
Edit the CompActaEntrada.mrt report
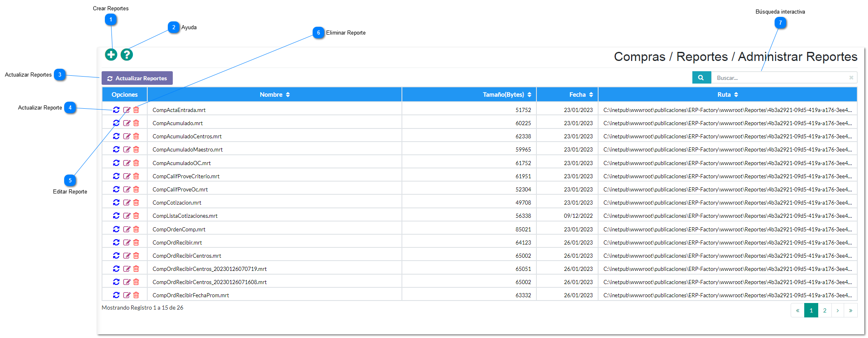[x=127, y=110]
